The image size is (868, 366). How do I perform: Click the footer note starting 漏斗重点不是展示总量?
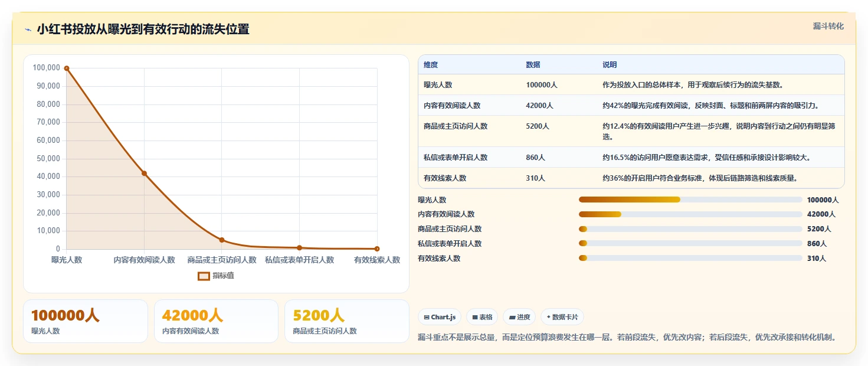click(627, 338)
